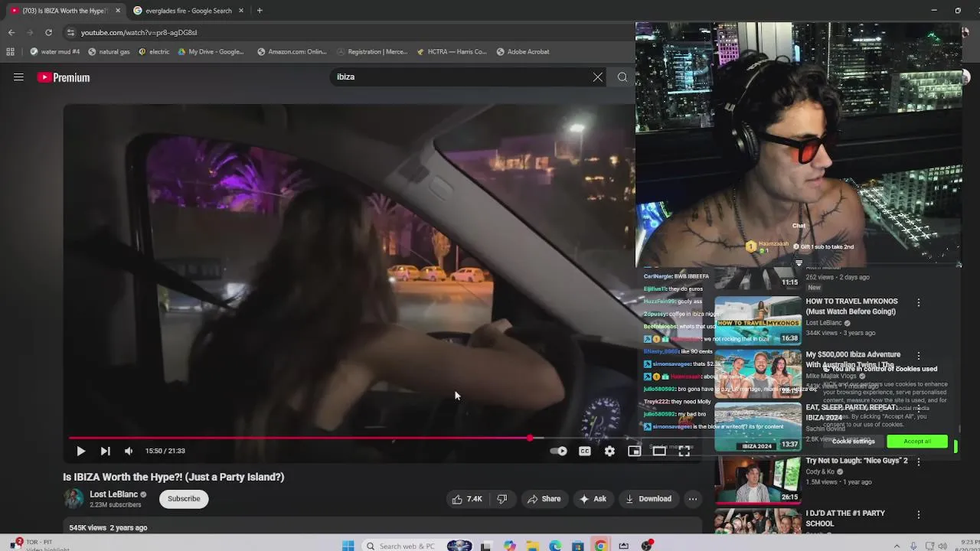The width and height of the screenshot is (980, 551).
Task: Open the Ask AI button
Action: coord(593,499)
